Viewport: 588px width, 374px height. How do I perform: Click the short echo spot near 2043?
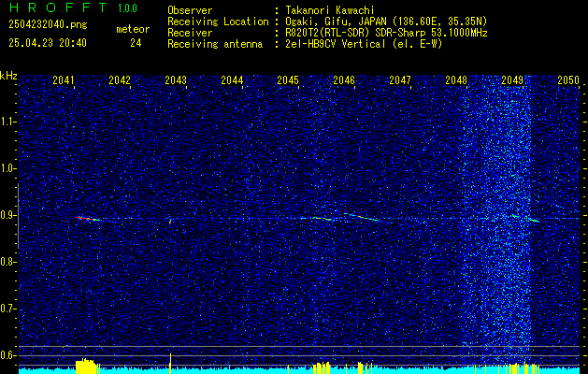pyautogui.click(x=170, y=222)
